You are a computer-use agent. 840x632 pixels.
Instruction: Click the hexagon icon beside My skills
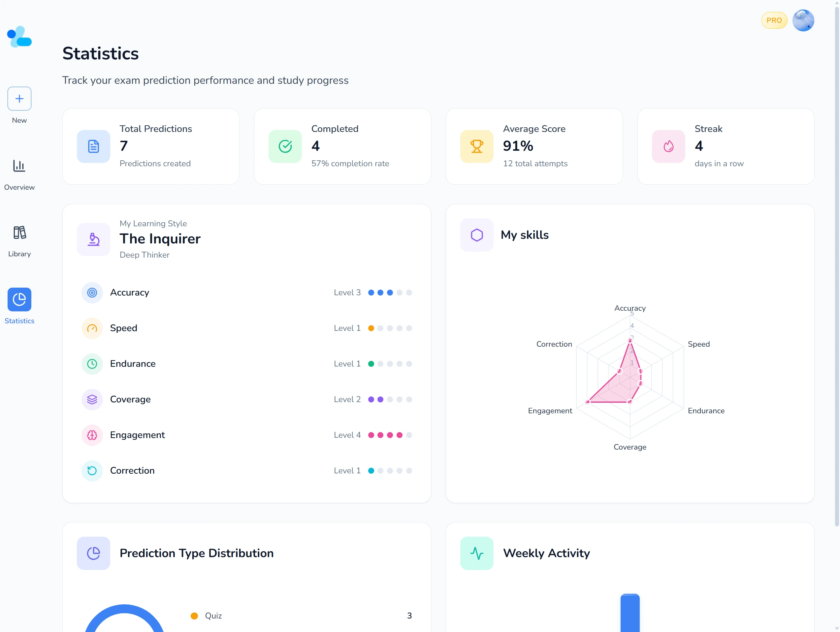[x=477, y=235]
